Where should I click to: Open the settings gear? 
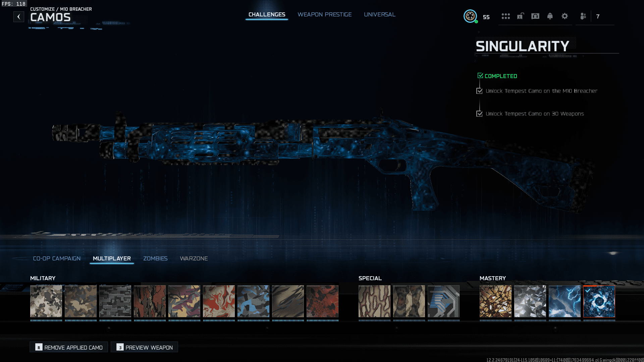coord(565,16)
